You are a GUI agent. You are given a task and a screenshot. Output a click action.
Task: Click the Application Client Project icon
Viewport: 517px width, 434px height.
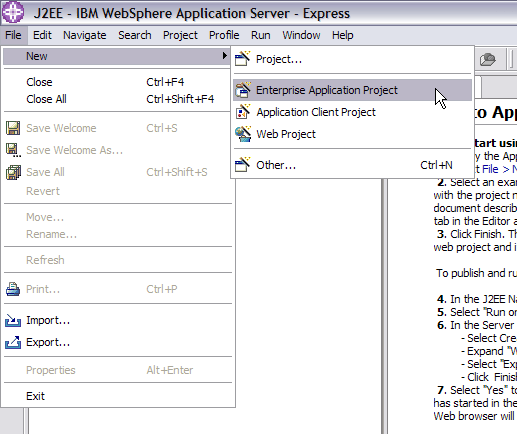pyautogui.click(x=243, y=112)
